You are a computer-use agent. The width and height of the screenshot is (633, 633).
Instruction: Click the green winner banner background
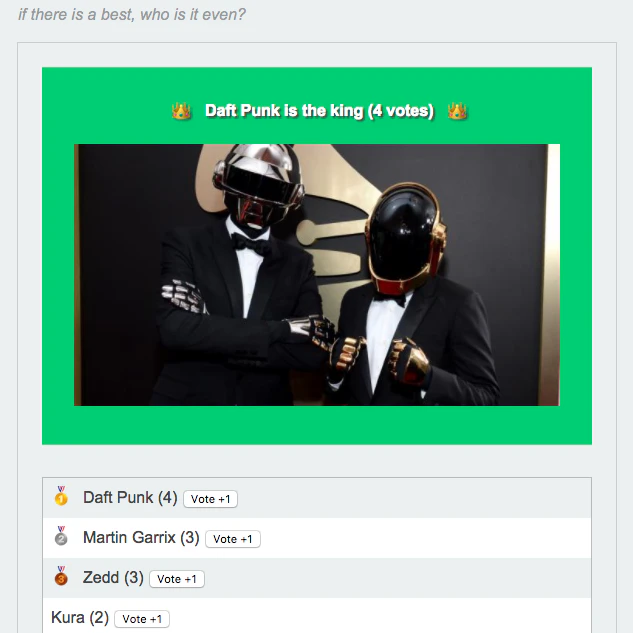(317, 425)
